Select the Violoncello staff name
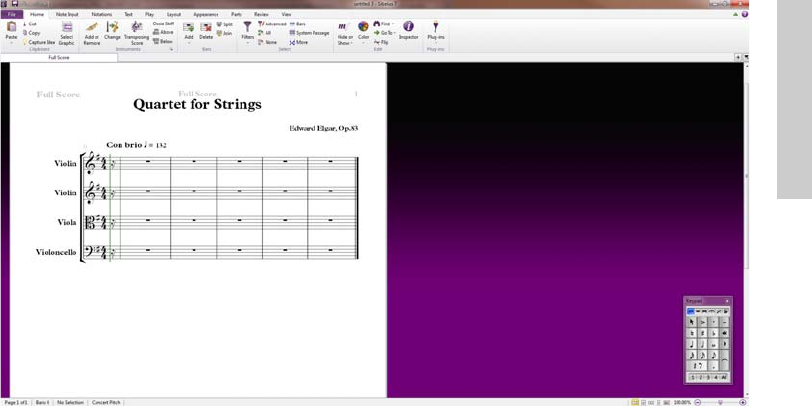The image size is (812, 406). (56, 252)
